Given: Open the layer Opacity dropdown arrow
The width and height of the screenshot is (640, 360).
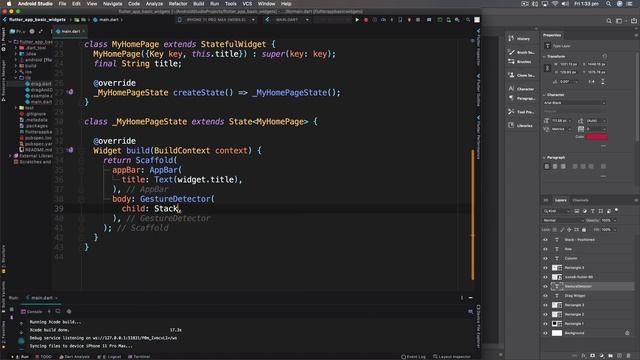Looking at the screenshot, I should (615, 220).
